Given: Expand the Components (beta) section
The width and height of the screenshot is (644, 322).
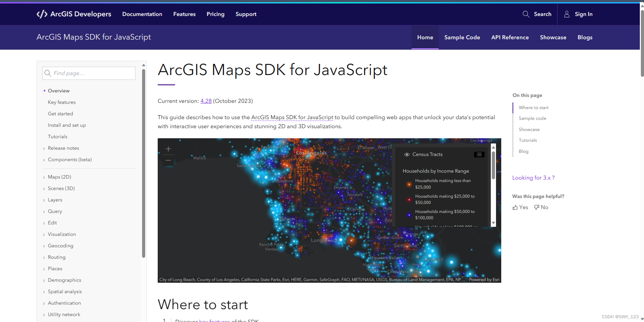Looking at the screenshot, I should click(44, 160).
